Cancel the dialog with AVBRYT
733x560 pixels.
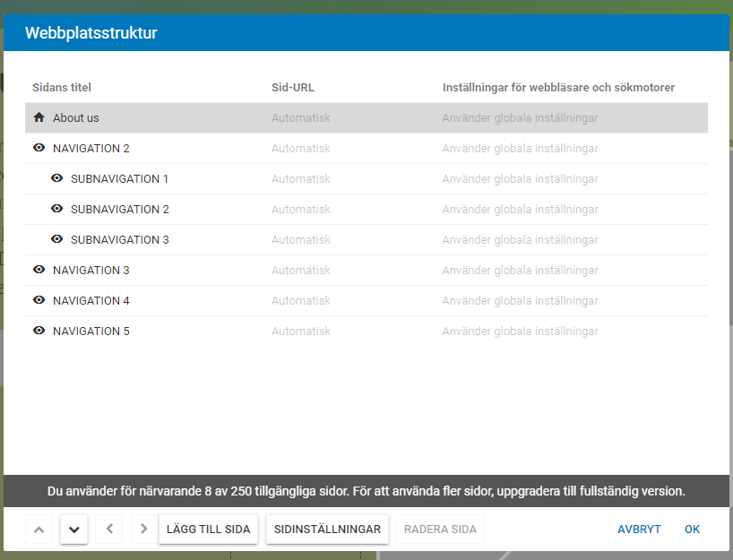[639, 530]
